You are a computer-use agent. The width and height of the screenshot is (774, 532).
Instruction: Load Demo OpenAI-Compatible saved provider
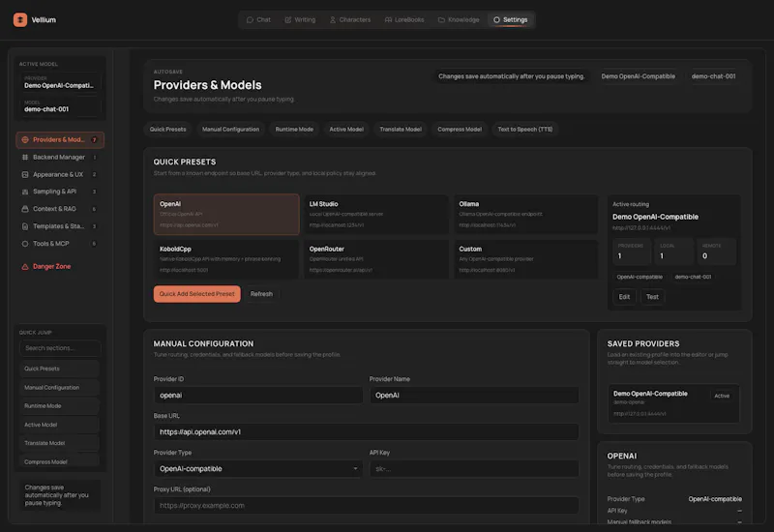coord(673,403)
